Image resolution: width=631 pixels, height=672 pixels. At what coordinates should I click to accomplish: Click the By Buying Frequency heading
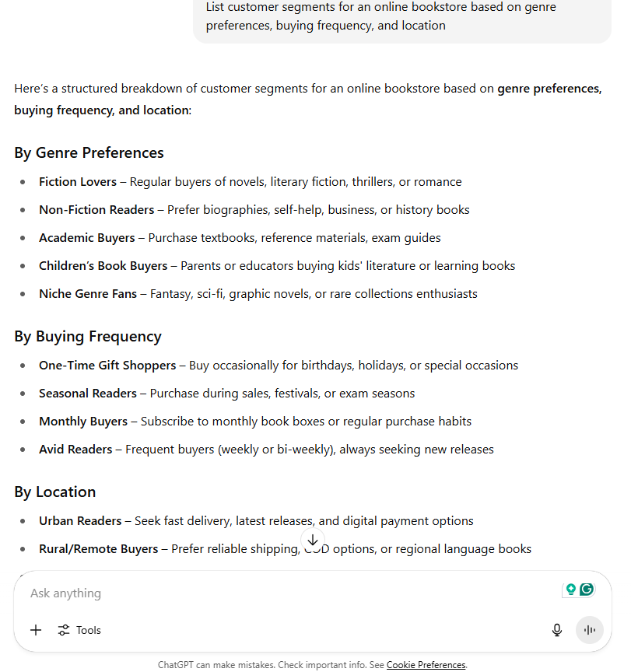point(87,336)
